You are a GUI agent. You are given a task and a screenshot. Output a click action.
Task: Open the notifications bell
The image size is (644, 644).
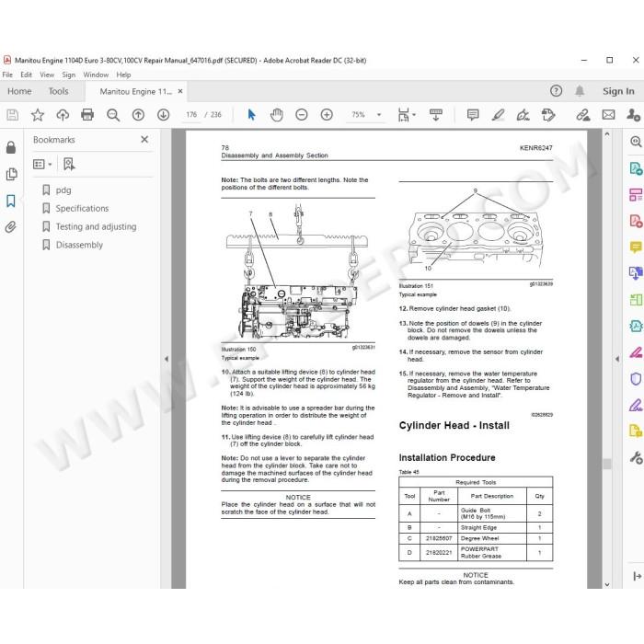point(580,91)
